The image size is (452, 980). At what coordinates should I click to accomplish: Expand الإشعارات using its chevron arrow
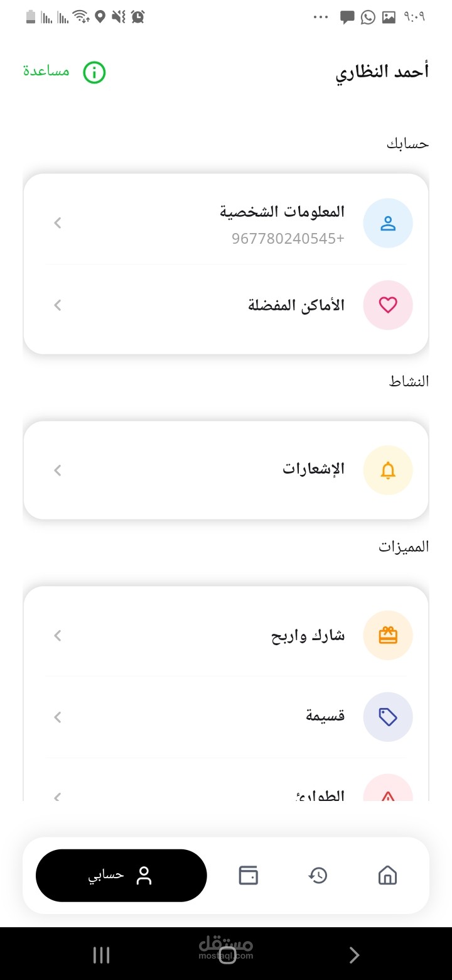tap(58, 470)
